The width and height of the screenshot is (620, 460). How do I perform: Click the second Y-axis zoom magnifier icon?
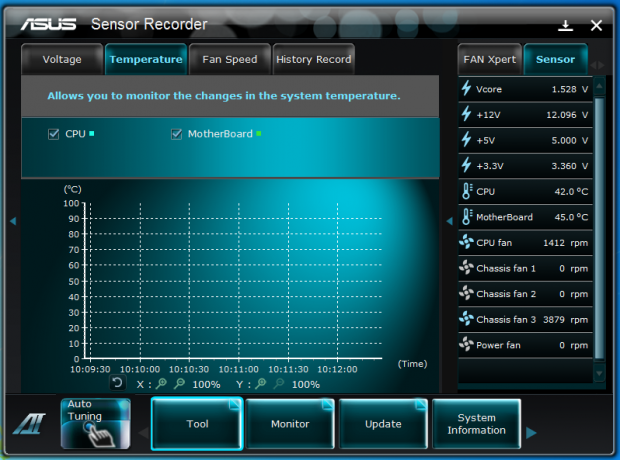[279, 384]
